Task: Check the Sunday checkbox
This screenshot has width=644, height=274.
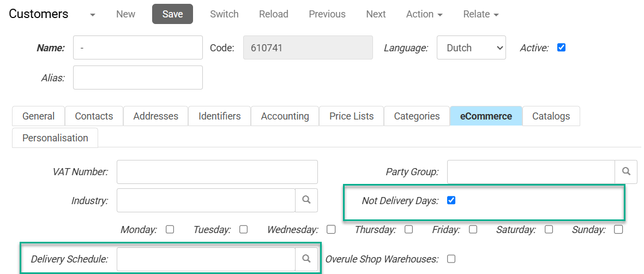Action: pyautogui.click(x=618, y=229)
